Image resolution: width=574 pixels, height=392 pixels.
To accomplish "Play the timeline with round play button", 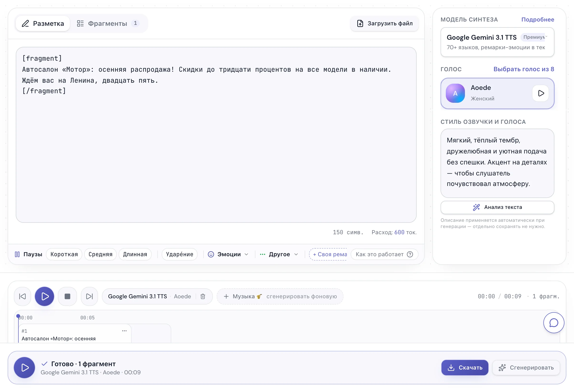I will [44, 296].
